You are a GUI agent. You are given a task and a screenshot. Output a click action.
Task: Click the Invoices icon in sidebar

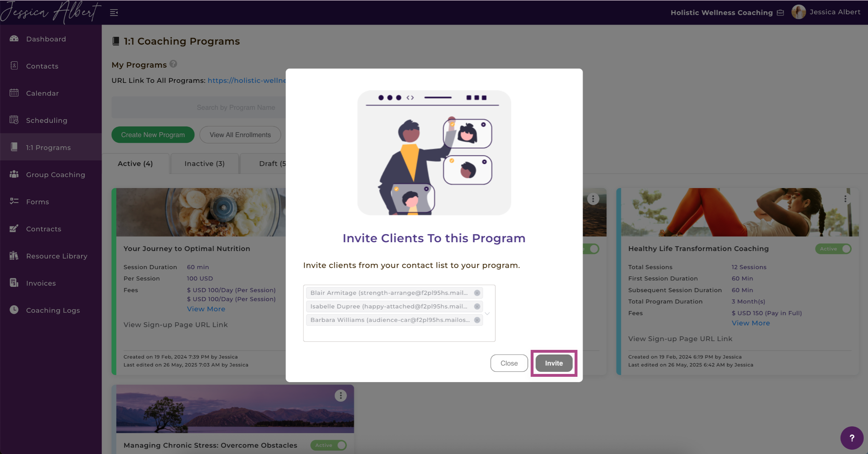14,283
